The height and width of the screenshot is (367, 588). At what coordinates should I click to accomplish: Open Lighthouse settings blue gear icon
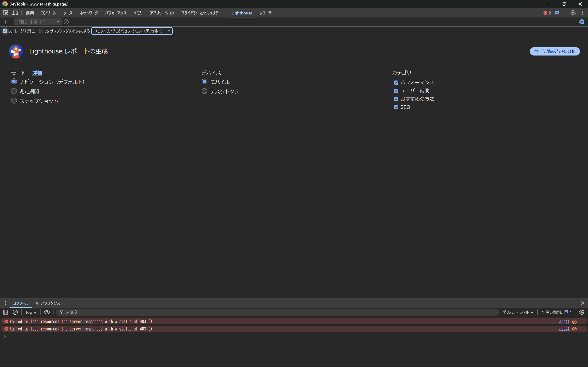pos(582,22)
